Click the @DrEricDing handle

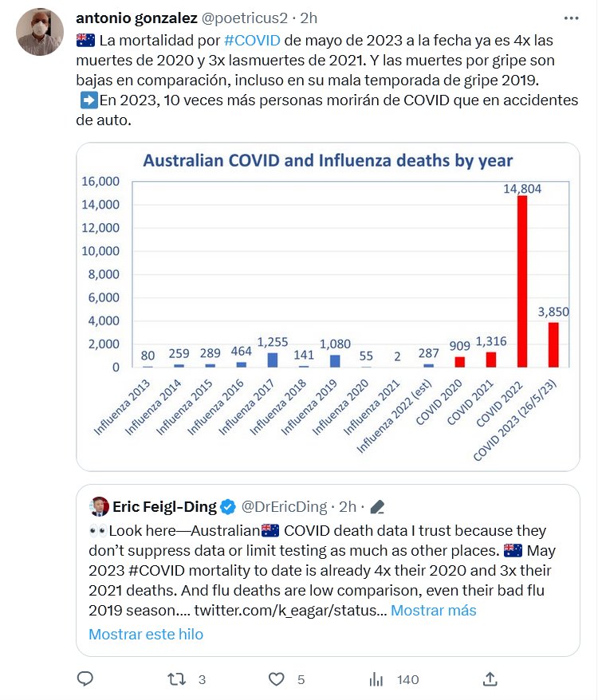click(x=285, y=506)
